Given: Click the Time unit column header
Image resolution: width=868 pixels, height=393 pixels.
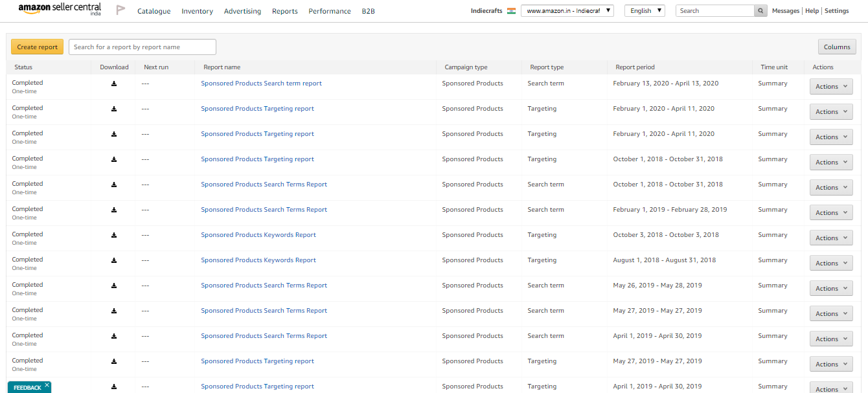Looking at the screenshot, I should [x=774, y=67].
